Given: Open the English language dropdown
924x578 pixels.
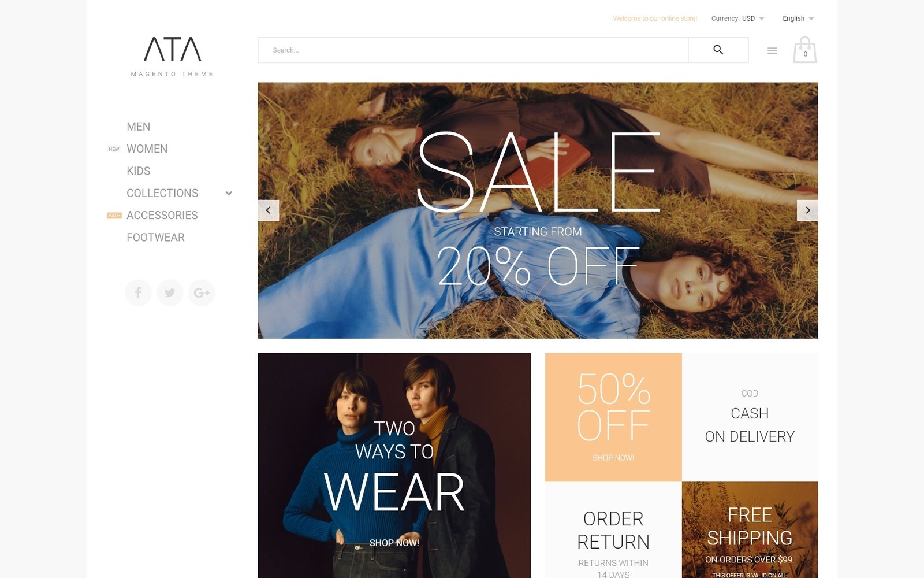Looking at the screenshot, I should tap(798, 18).
